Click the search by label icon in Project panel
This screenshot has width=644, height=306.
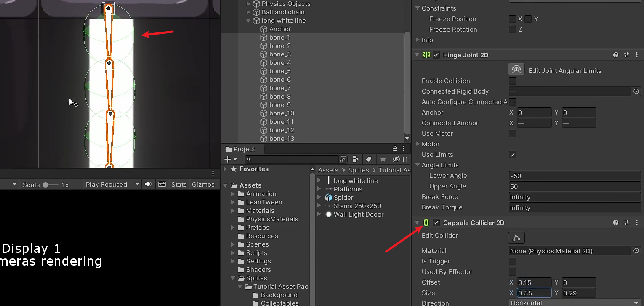click(x=369, y=159)
